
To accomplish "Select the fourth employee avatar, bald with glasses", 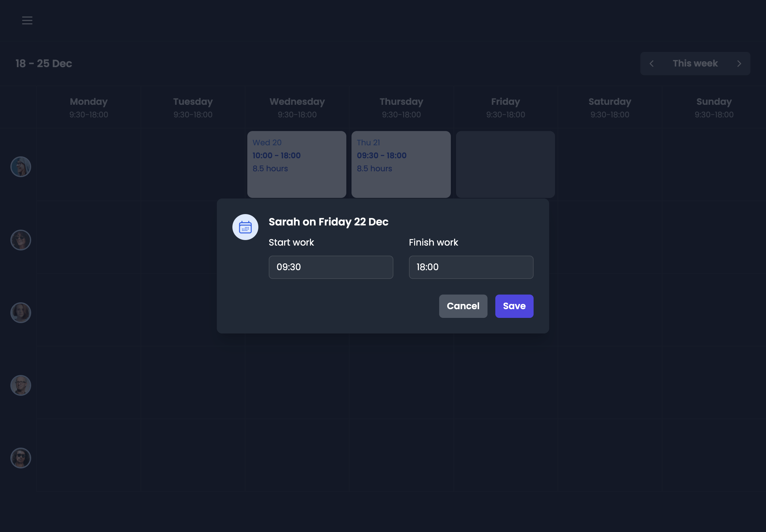I will [21, 385].
